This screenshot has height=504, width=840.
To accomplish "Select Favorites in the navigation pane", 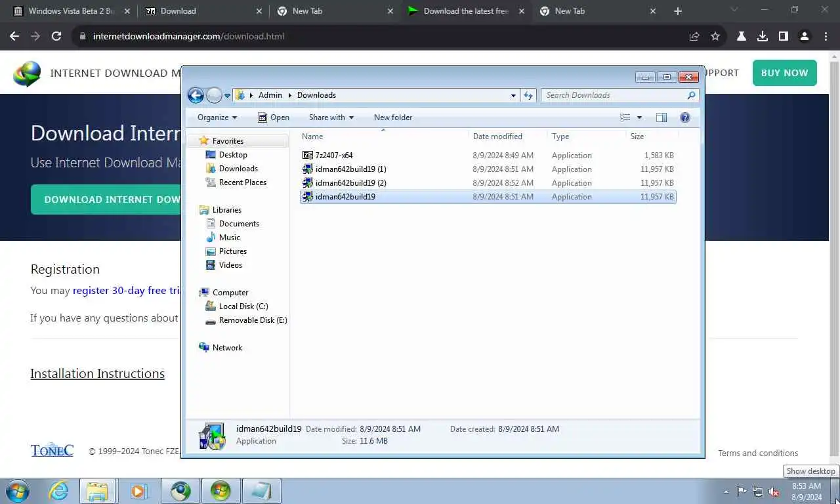I will click(x=228, y=141).
